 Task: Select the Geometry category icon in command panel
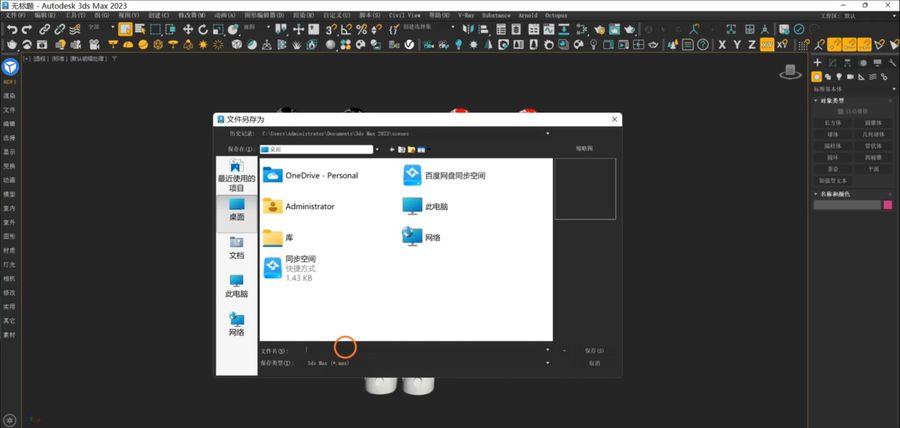816,76
